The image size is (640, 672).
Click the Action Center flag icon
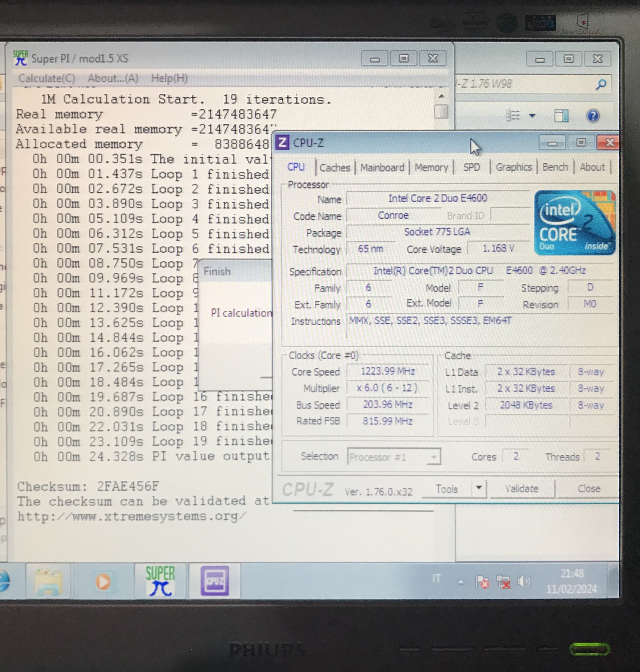[482, 582]
